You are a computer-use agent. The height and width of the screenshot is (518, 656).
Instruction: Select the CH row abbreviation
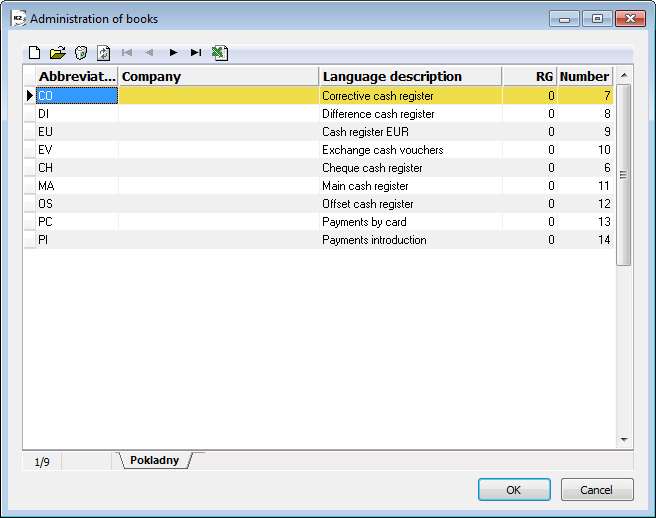[77, 168]
